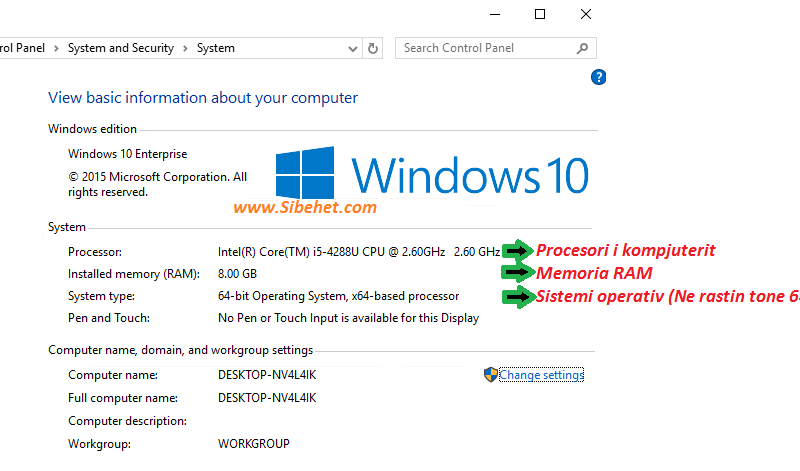Viewport: 800px width, 471px height.
Task: Open the Change settings link
Action: 541,375
